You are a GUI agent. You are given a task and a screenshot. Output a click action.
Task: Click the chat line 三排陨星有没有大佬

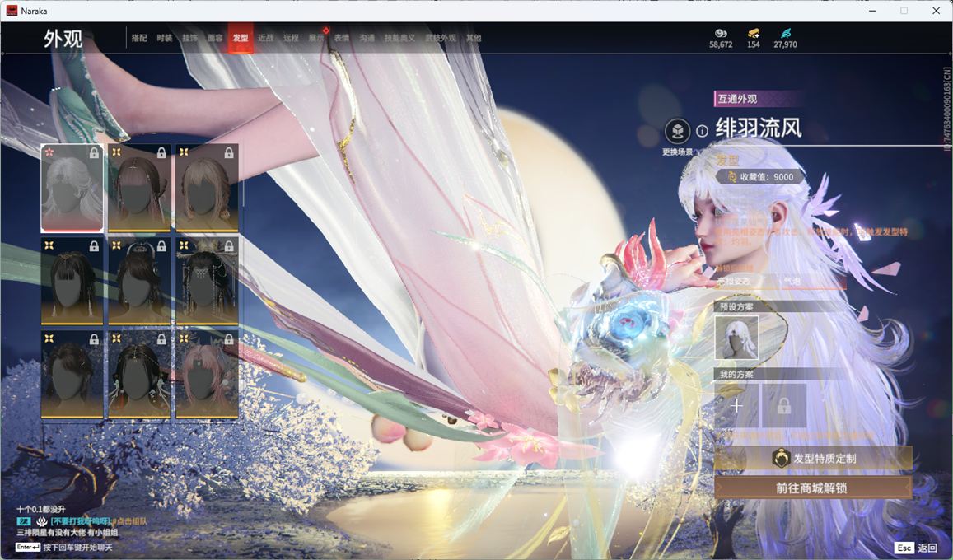67,533
